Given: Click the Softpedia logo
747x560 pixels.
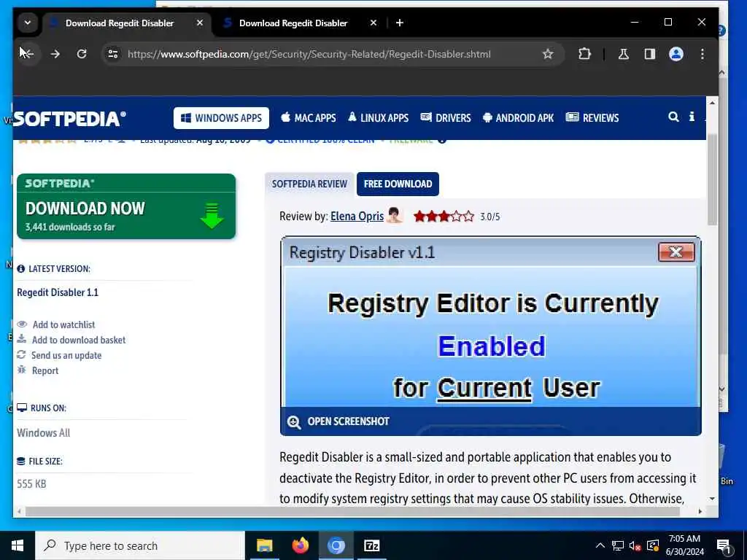Looking at the screenshot, I should [69, 119].
